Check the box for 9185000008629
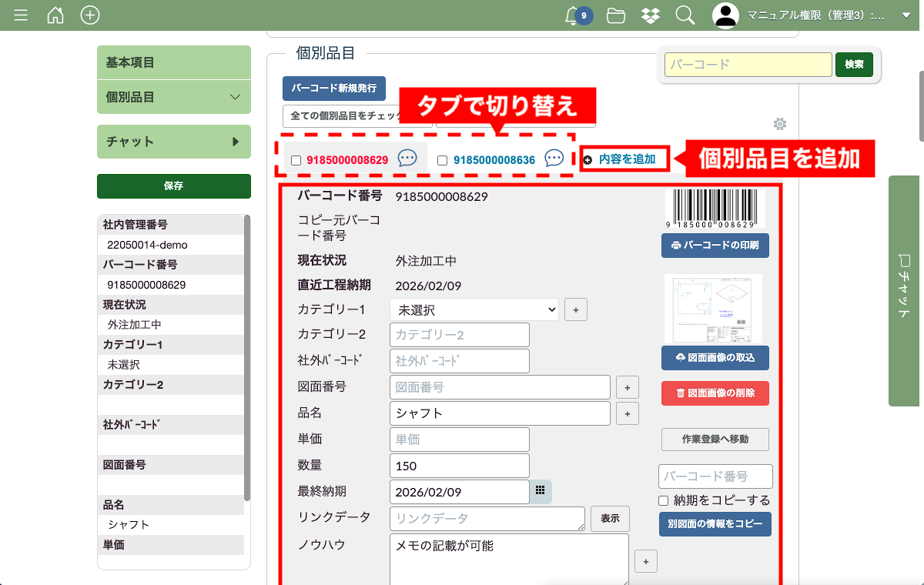The image size is (924, 585). (x=296, y=160)
